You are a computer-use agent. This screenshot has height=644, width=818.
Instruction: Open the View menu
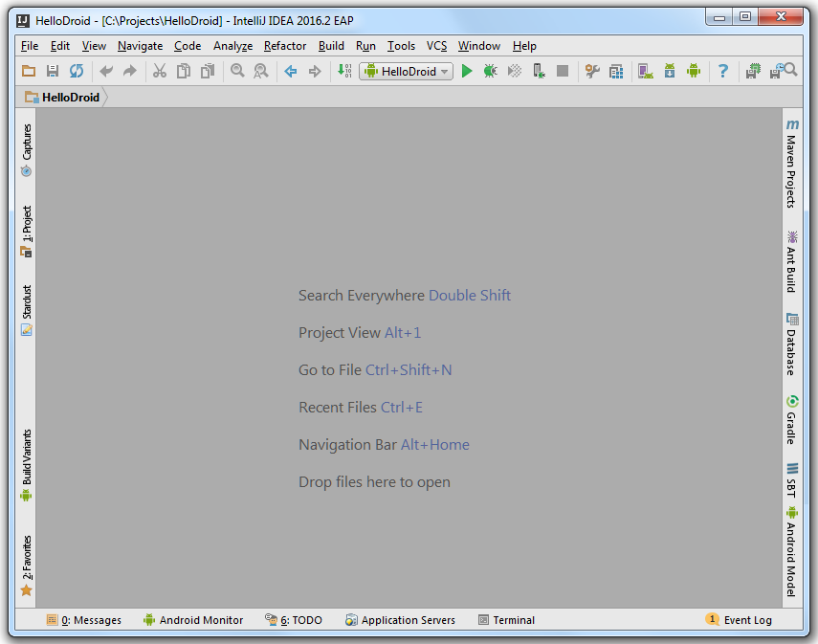tap(94, 46)
